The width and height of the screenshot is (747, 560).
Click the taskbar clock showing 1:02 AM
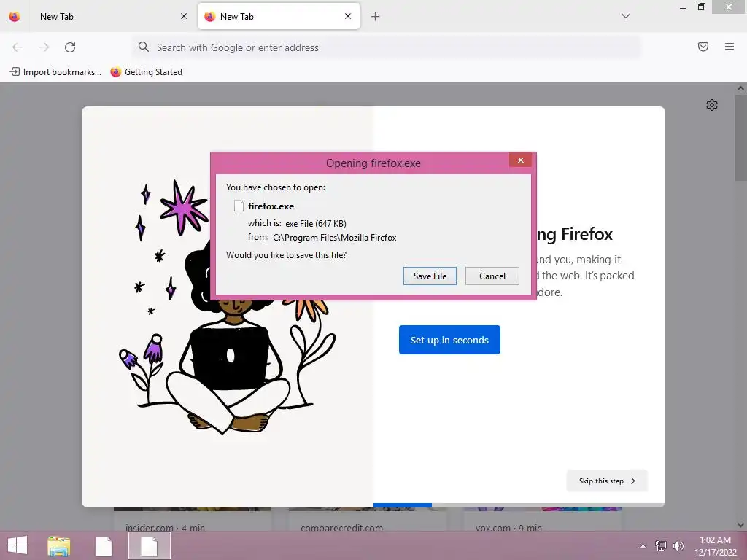[x=715, y=546]
